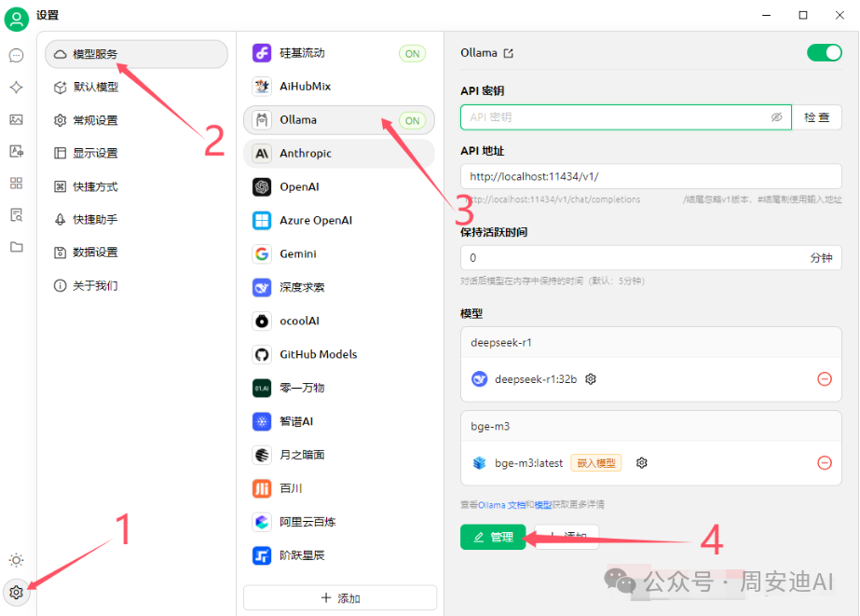Open the 快捷助手 settings section

tap(136, 219)
